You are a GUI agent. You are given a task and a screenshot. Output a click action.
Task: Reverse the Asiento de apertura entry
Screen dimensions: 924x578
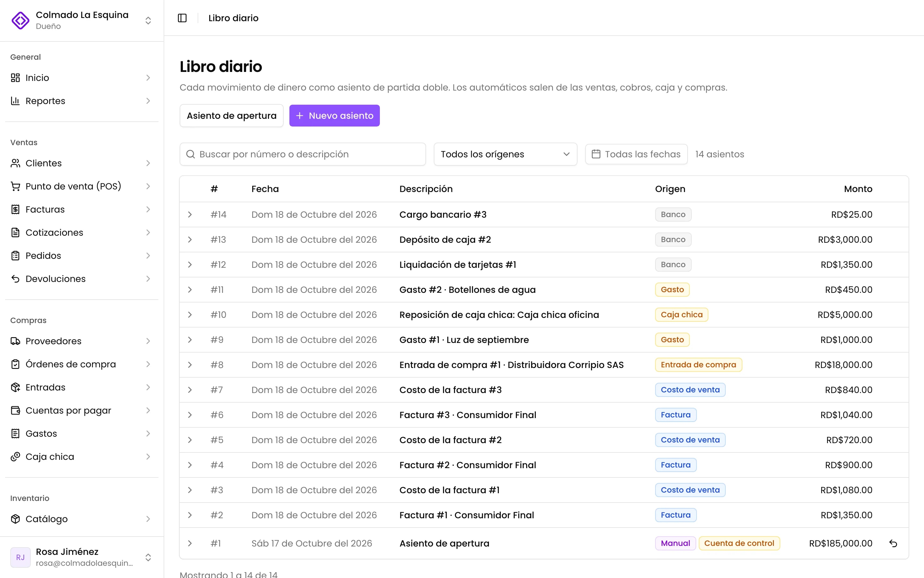pos(893,543)
